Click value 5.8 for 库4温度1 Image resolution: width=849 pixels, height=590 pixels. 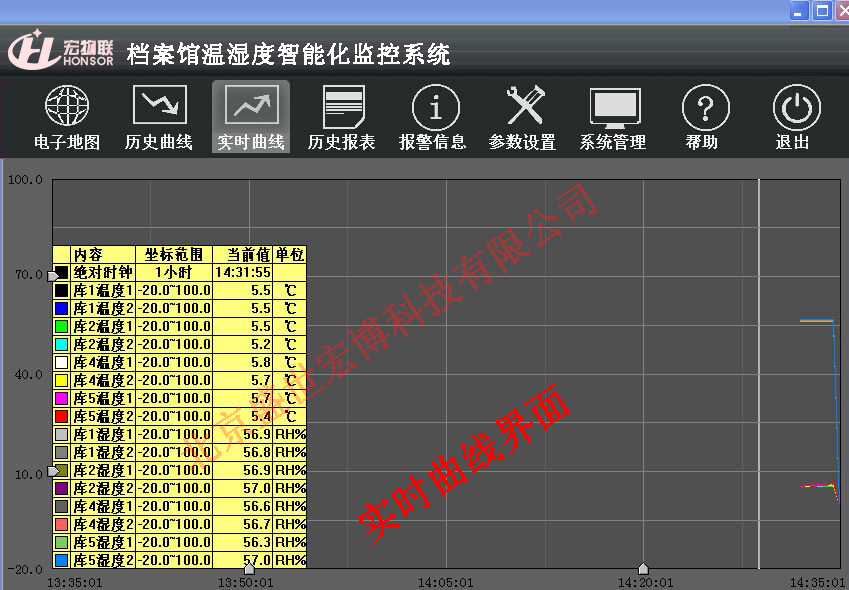point(243,362)
